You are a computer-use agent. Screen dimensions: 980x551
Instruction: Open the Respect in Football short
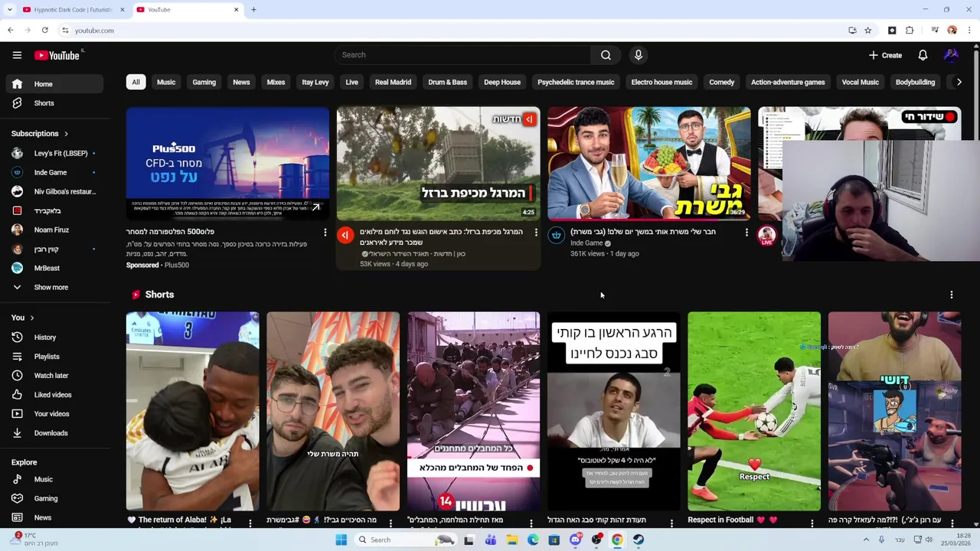pyautogui.click(x=753, y=411)
